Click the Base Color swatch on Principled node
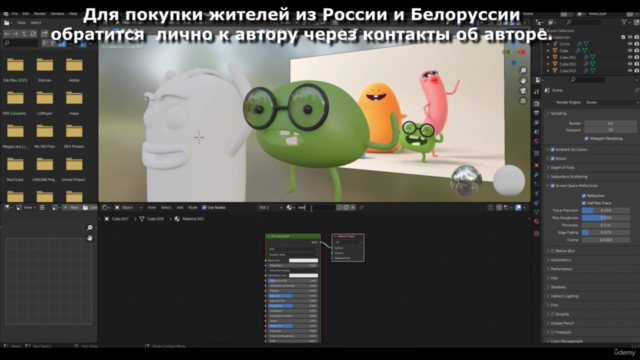Viewport: 640px width, 360px height. [x=303, y=260]
